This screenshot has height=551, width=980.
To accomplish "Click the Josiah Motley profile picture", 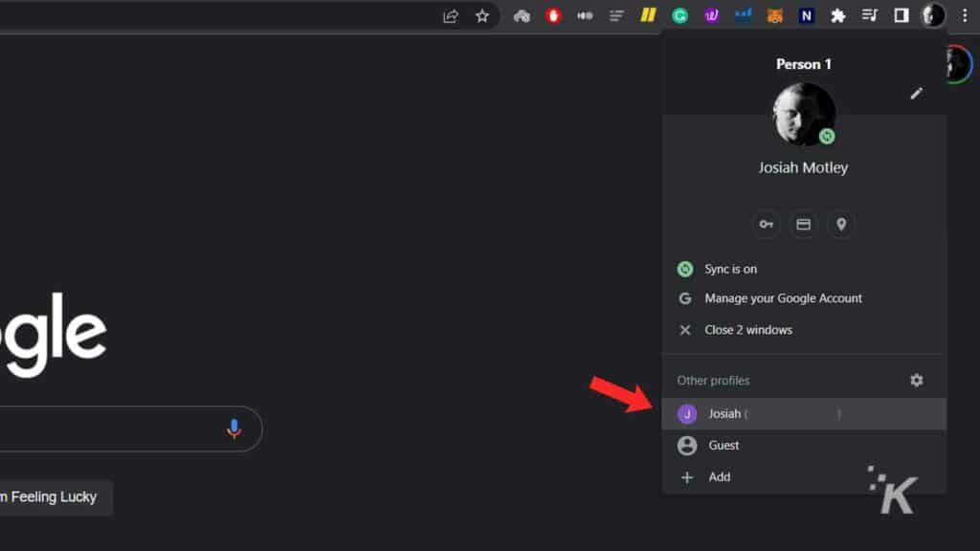I will click(803, 115).
